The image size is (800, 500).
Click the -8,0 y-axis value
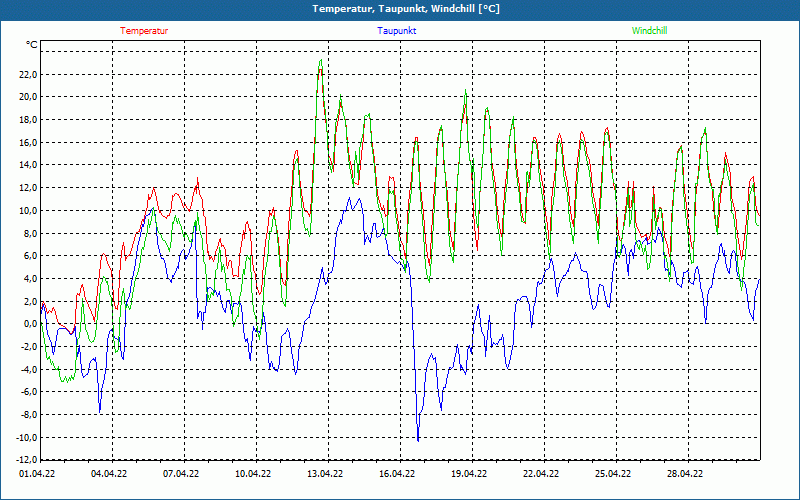pyautogui.click(x=29, y=415)
